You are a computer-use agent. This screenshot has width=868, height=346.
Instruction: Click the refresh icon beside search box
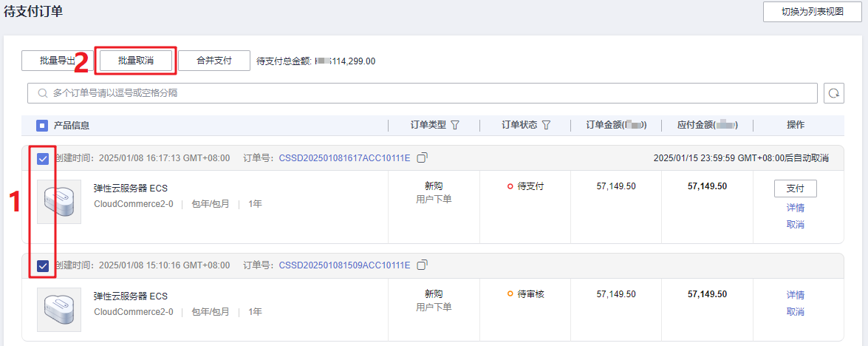pyautogui.click(x=834, y=93)
